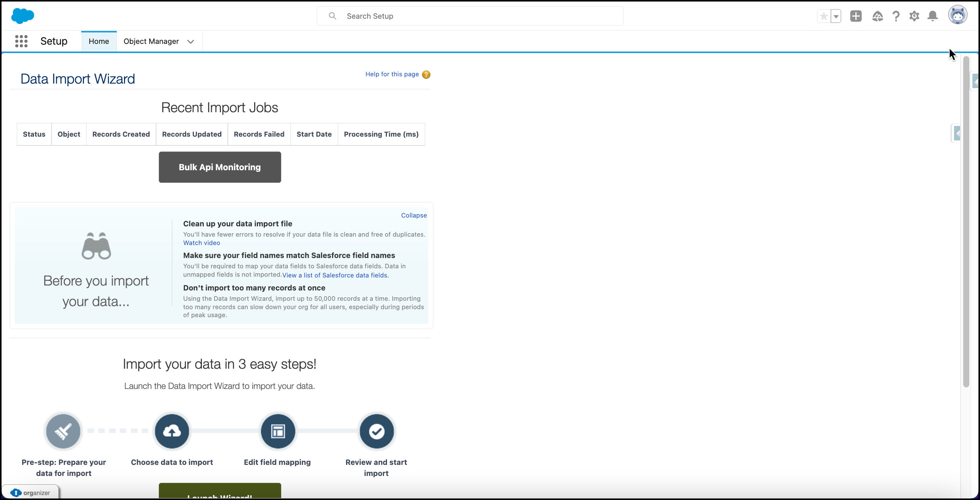
Task: Open Global Actions plus icon
Action: click(856, 16)
